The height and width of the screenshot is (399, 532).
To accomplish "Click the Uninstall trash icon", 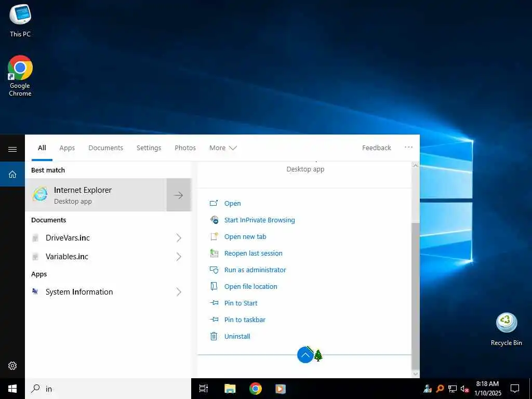I will (x=214, y=336).
